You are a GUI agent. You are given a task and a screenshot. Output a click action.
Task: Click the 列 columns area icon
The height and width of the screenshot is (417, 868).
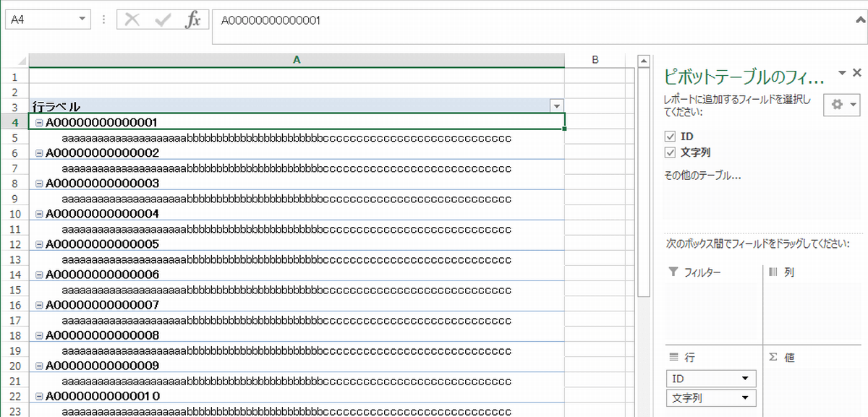coord(772,272)
